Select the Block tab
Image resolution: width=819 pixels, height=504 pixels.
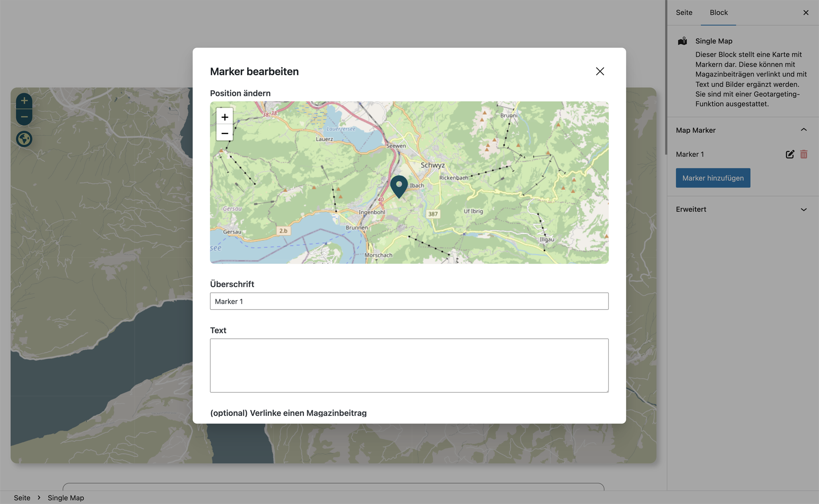(719, 13)
